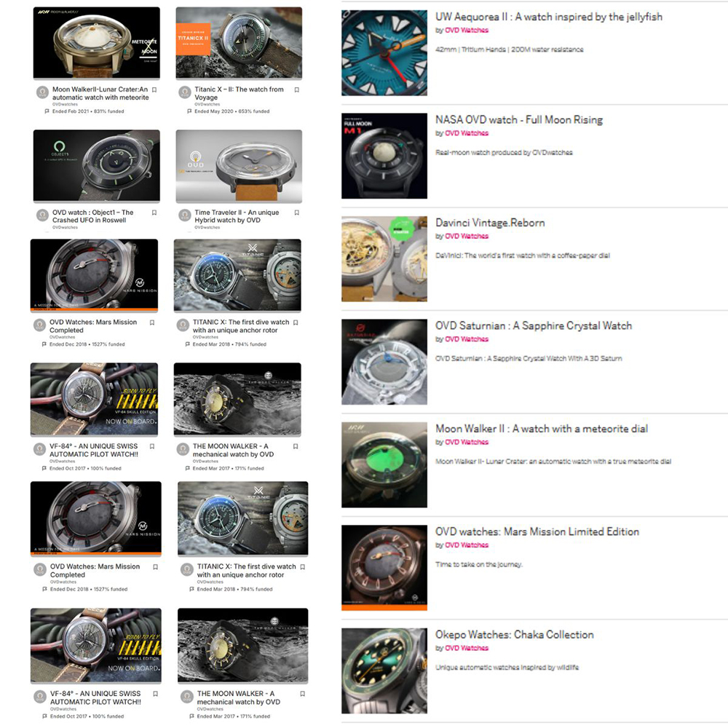Viewport: 728px width, 728px height.
Task: Bookmark the Object1 Crashed UFO in Roswell project
Action: (154, 213)
